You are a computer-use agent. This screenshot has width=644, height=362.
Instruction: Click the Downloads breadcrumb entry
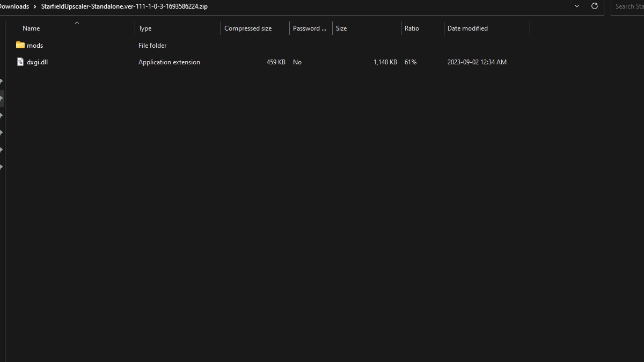[13, 6]
